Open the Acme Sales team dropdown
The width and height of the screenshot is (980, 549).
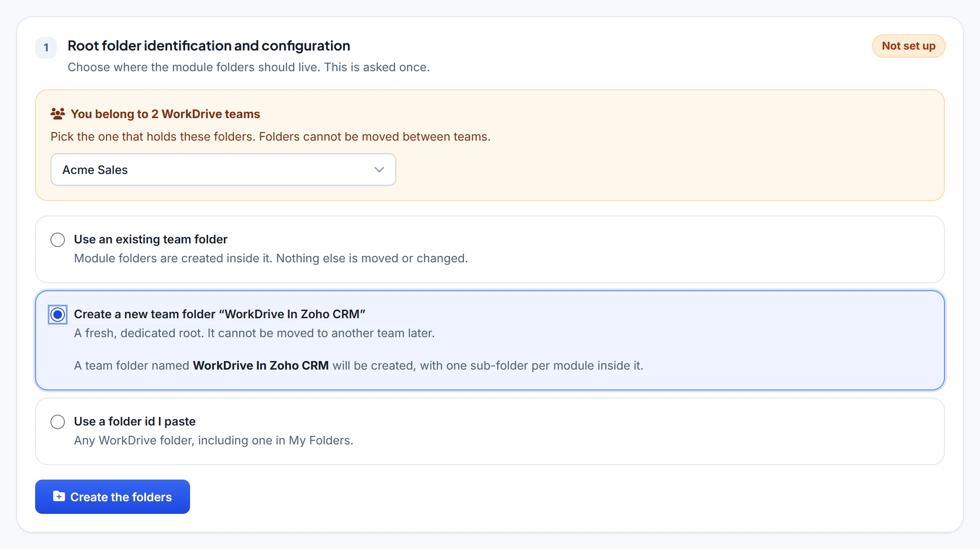tap(223, 169)
